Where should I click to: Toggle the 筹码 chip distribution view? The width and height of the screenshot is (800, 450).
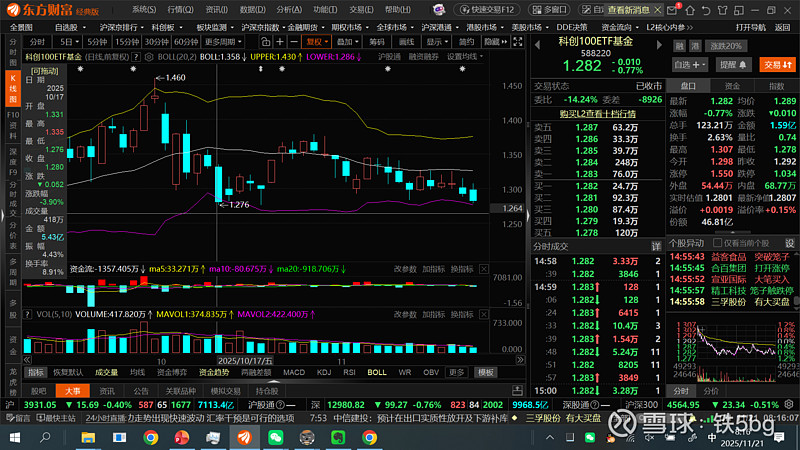coord(377,42)
